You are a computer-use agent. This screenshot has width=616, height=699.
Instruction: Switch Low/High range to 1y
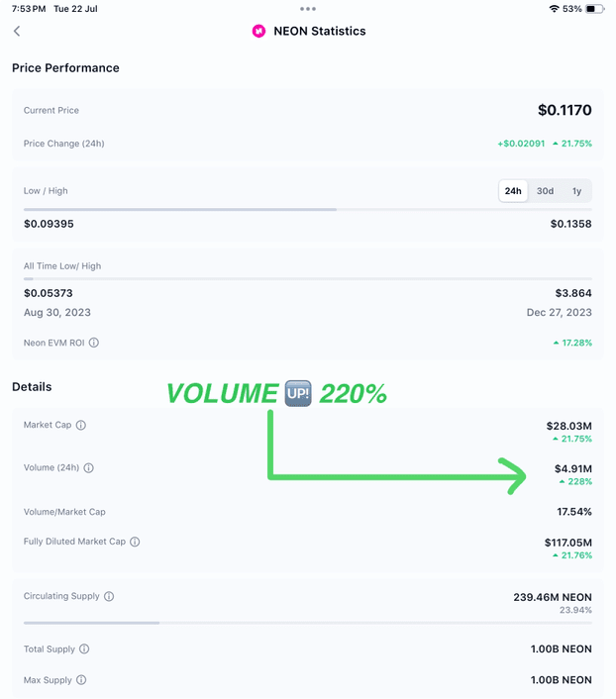point(576,191)
